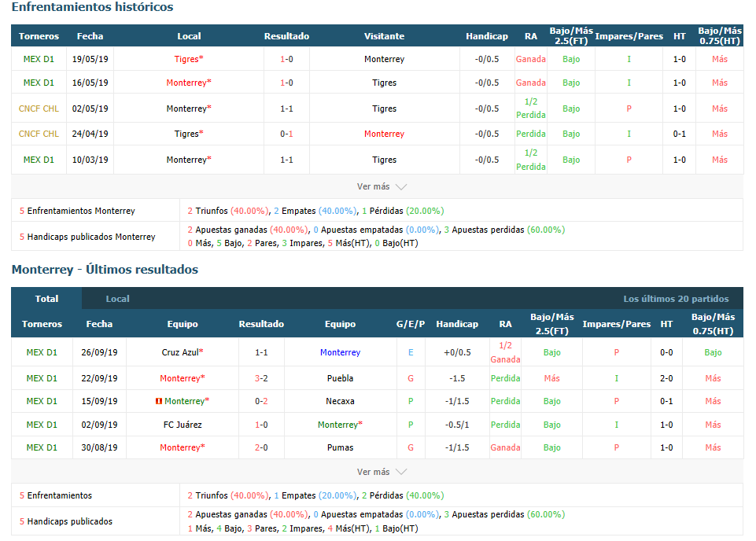Click '5 Handicaps publicados Monterrey' summary label

[x=87, y=237]
